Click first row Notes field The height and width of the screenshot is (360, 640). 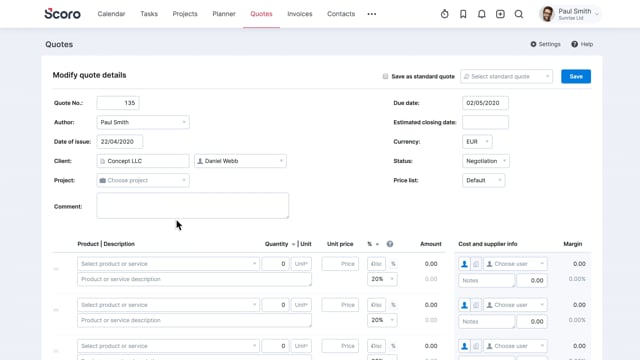(x=487, y=280)
